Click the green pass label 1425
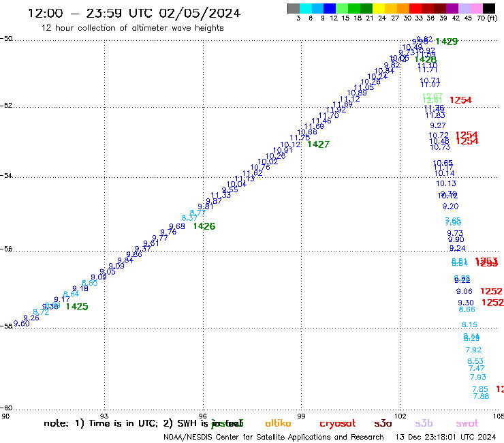The width and height of the screenshot is (504, 443). (77, 307)
